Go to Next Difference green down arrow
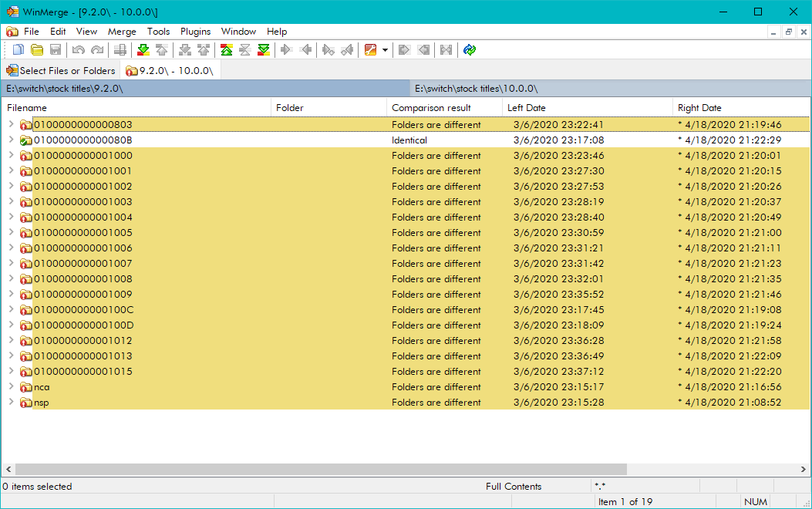 tap(143, 49)
